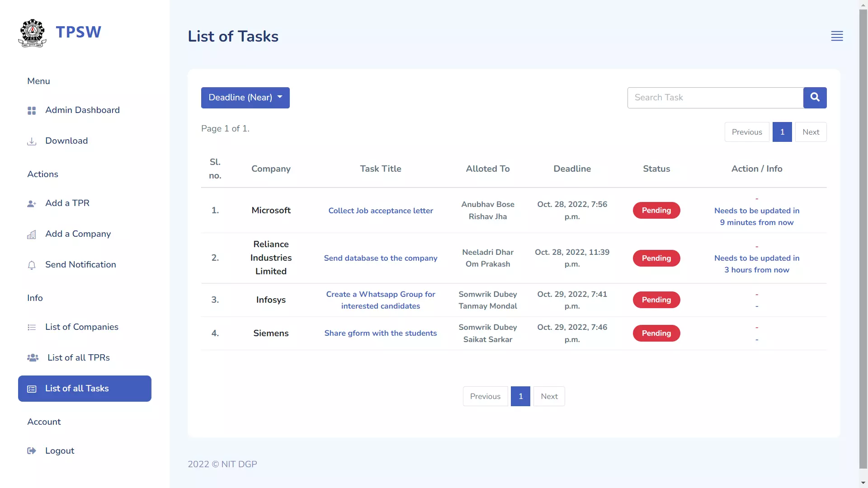The height and width of the screenshot is (488, 868).
Task: Open Collect Job acceptance letter task
Action: (x=380, y=210)
